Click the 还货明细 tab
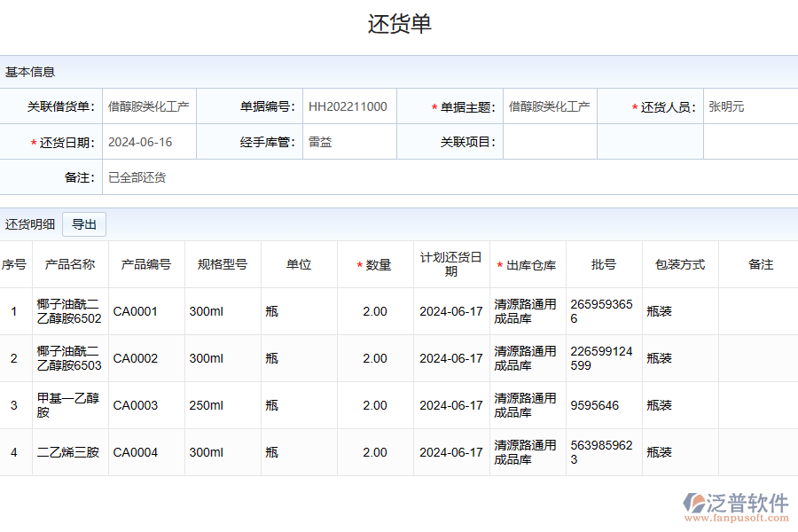 tap(29, 224)
